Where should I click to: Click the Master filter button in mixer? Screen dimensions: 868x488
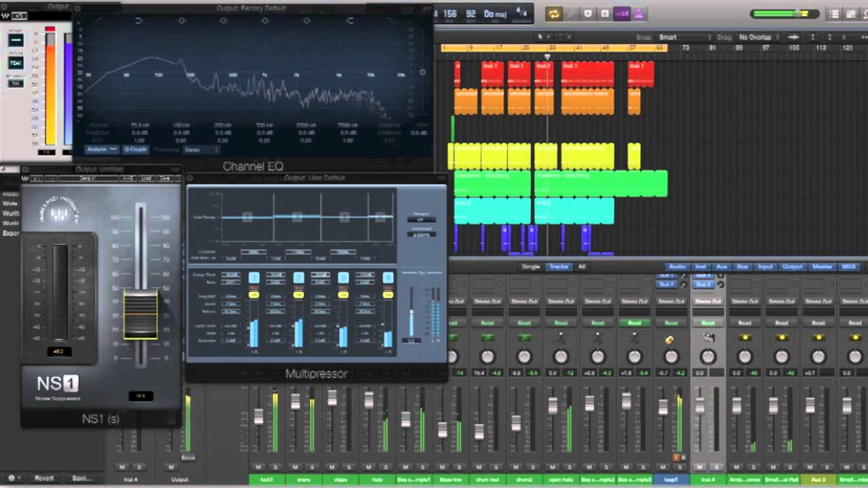pos(823,267)
